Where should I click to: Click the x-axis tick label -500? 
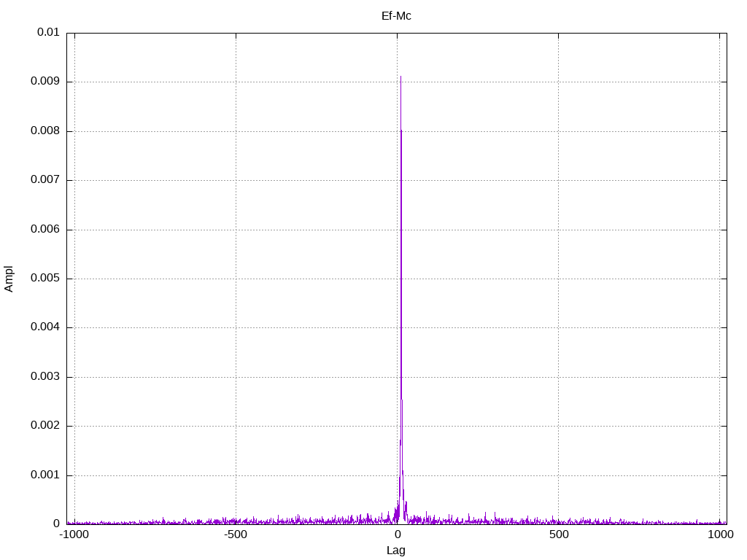coord(236,534)
